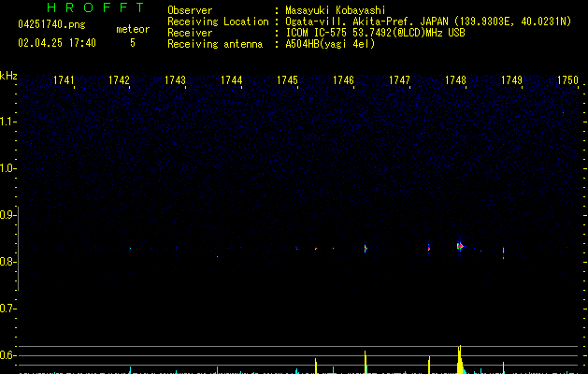Screen dimensions: 588x374
Task: Click the 1749 time marker
Action: tap(512, 80)
